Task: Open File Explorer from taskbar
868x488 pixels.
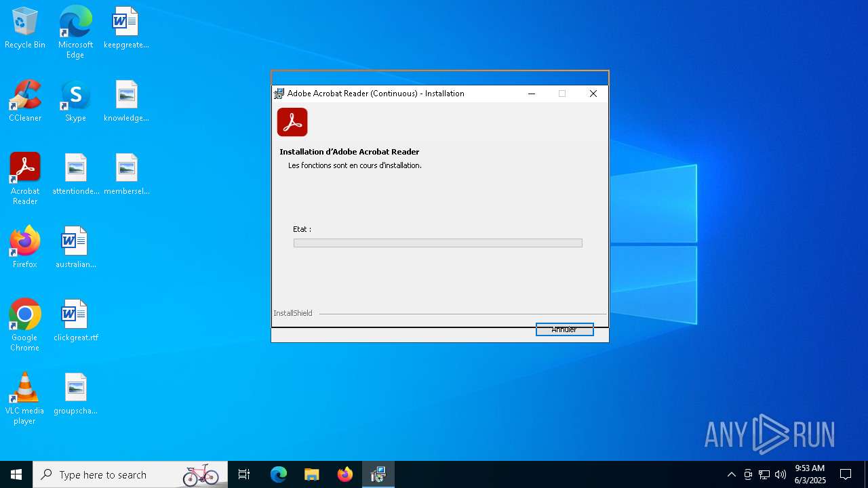Action: click(312, 474)
